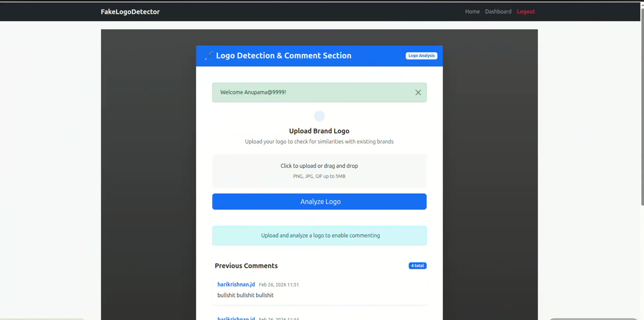644x320 pixels.
Task: Click the Logo Detection & Comment Section title
Action: point(284,55)
